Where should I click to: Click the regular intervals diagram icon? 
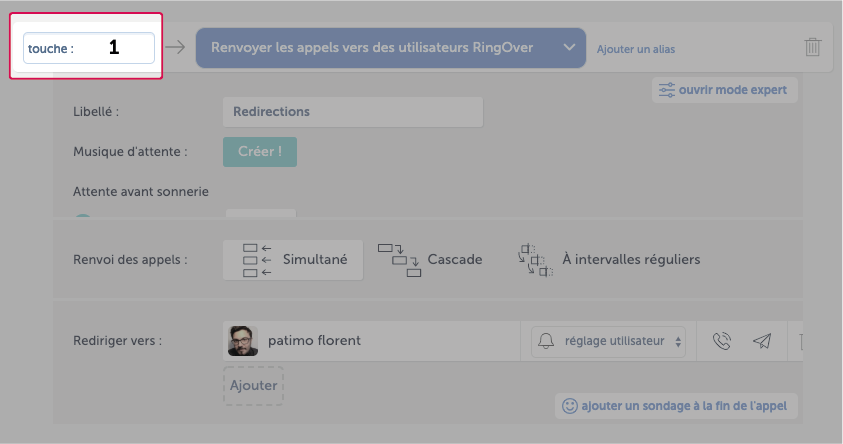coord(535,260)
